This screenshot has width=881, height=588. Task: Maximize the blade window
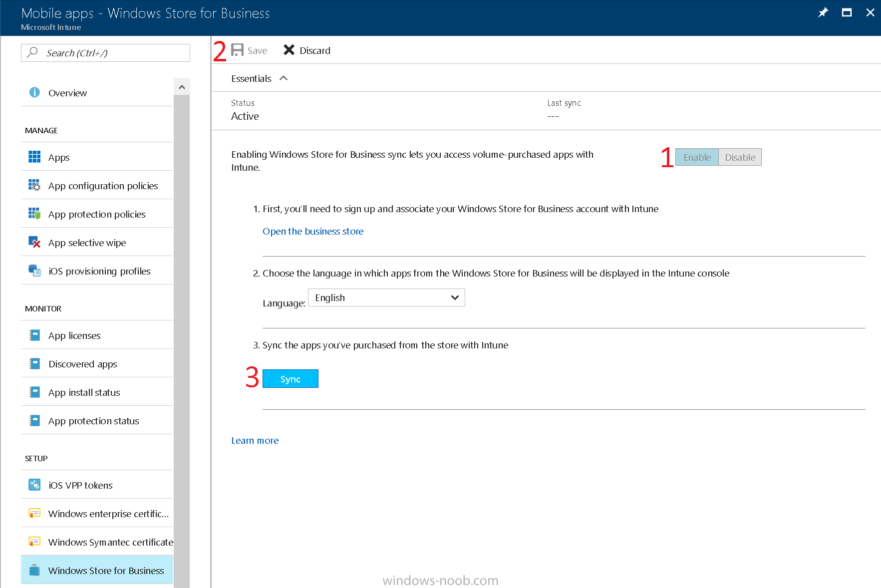pos(847,12)
